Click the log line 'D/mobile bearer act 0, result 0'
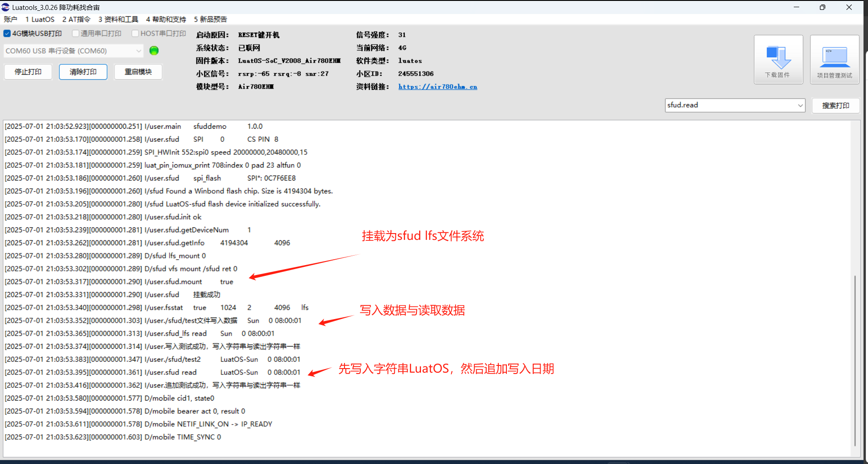The height and width of the screenshot is (464, 868). pyautogui.click(x=125, y=411)
